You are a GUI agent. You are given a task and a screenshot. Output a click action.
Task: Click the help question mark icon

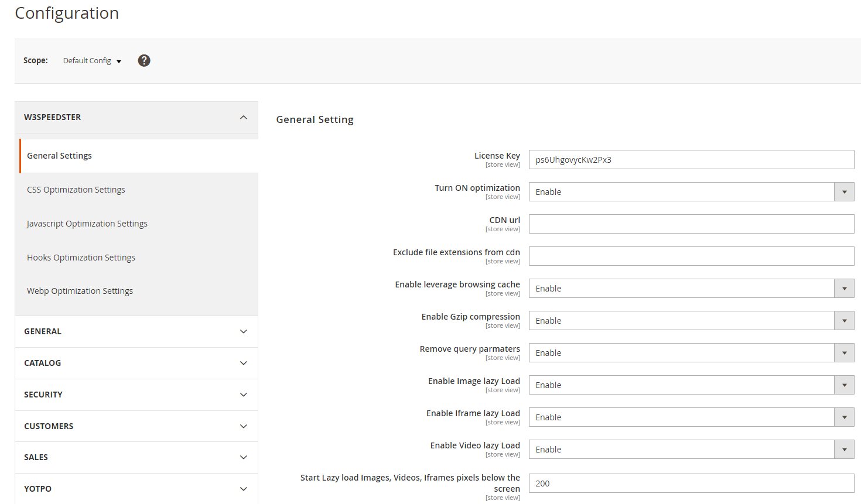[x=144, y=60]
